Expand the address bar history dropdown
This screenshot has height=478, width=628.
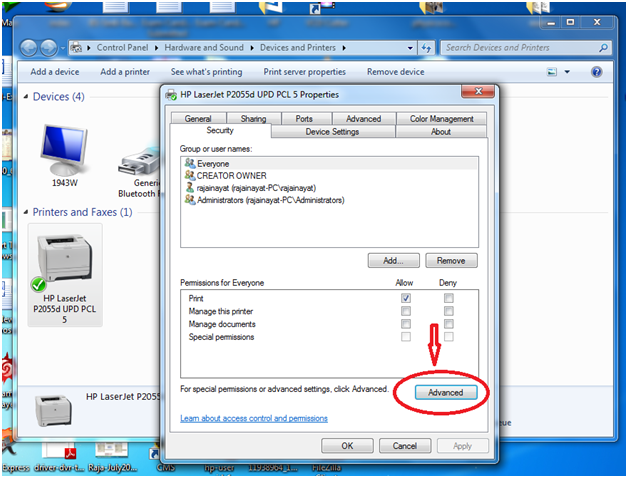coord(410,48)
